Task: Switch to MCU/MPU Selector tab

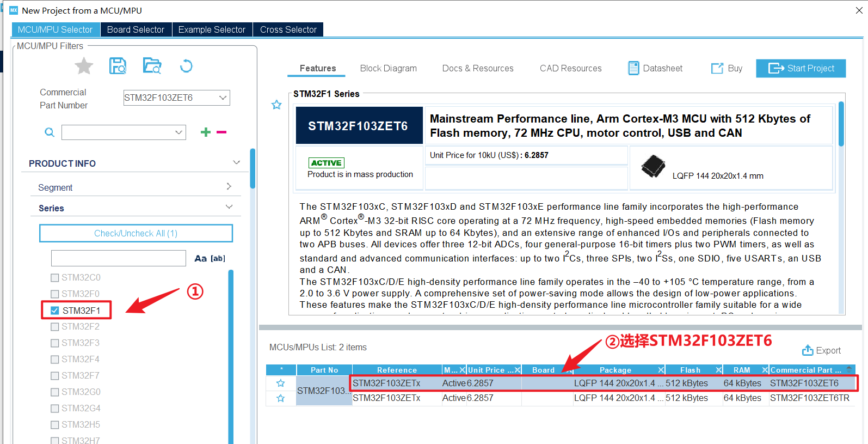Action: click(55, 29)
